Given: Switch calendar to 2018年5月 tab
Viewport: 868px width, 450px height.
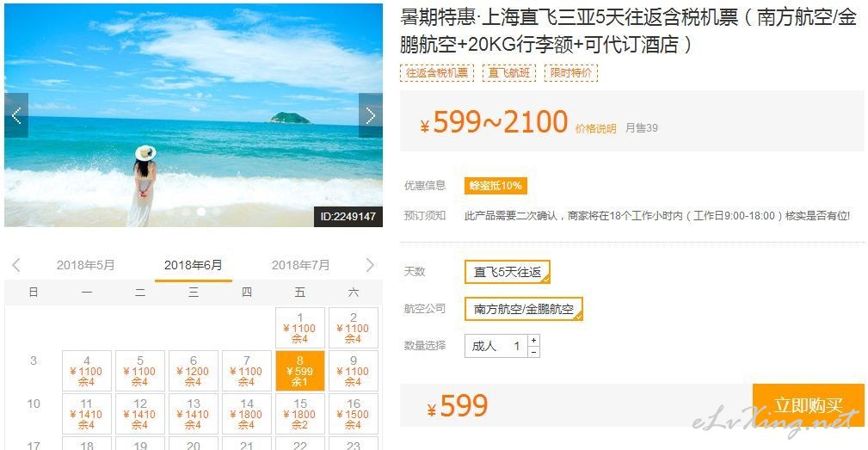Looking at the screenshot, I should (x=85, y=265).
